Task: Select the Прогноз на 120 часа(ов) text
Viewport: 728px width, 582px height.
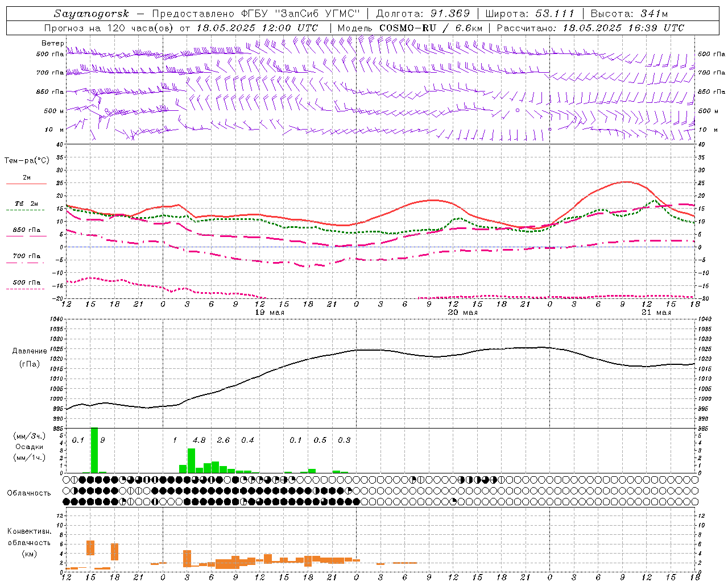Action: [109, 28]
